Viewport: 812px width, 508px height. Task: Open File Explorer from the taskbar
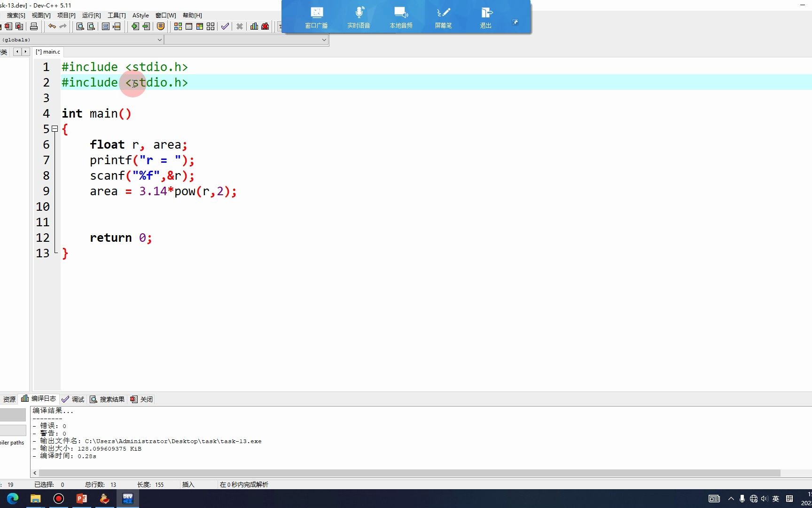coord(36,499)
